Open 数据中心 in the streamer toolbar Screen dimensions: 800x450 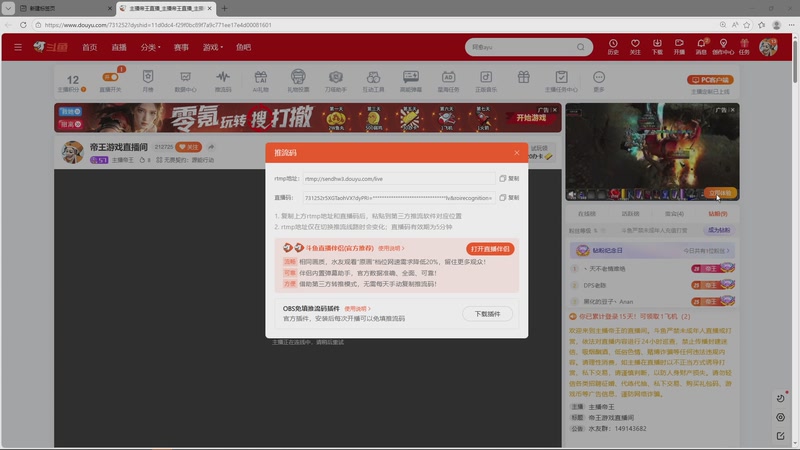point(185,81)
